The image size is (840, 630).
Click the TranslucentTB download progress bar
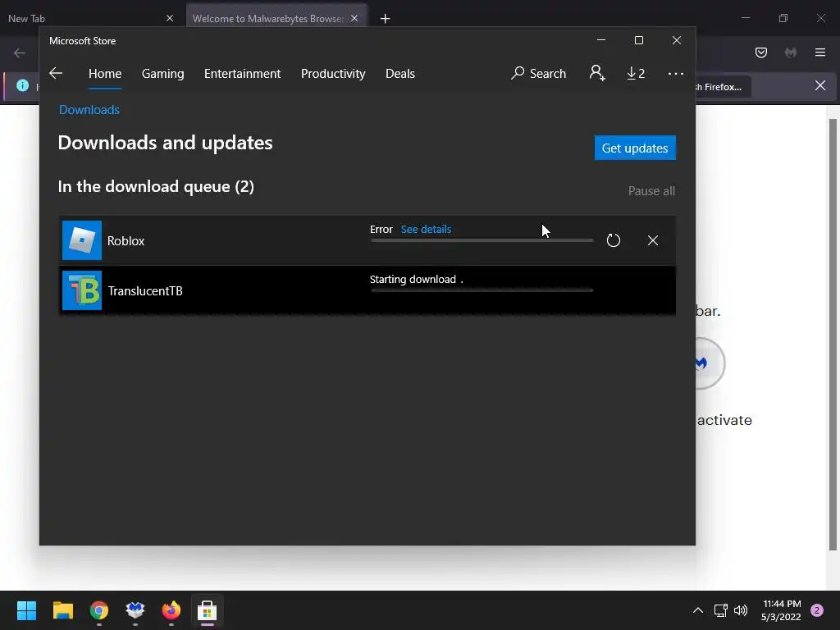tap(482, 290)
